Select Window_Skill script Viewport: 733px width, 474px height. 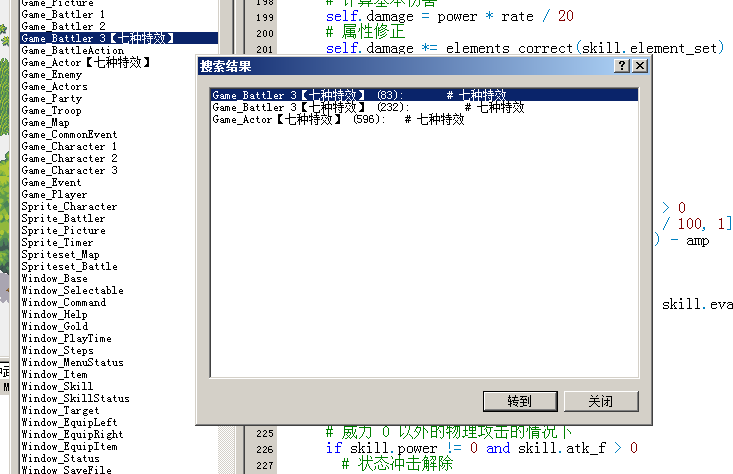(x=57, y=387)
